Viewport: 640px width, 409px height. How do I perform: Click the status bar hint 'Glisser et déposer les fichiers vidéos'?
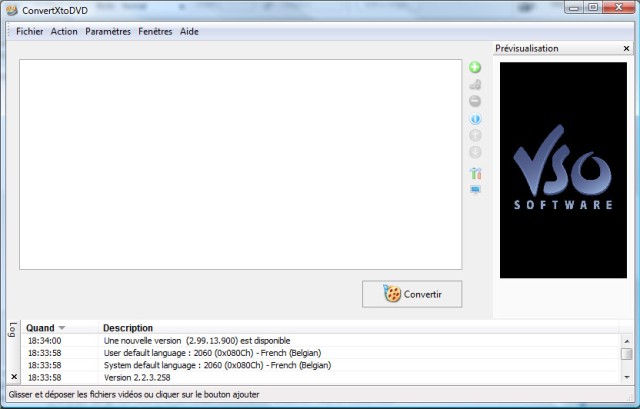coord(134,395)
